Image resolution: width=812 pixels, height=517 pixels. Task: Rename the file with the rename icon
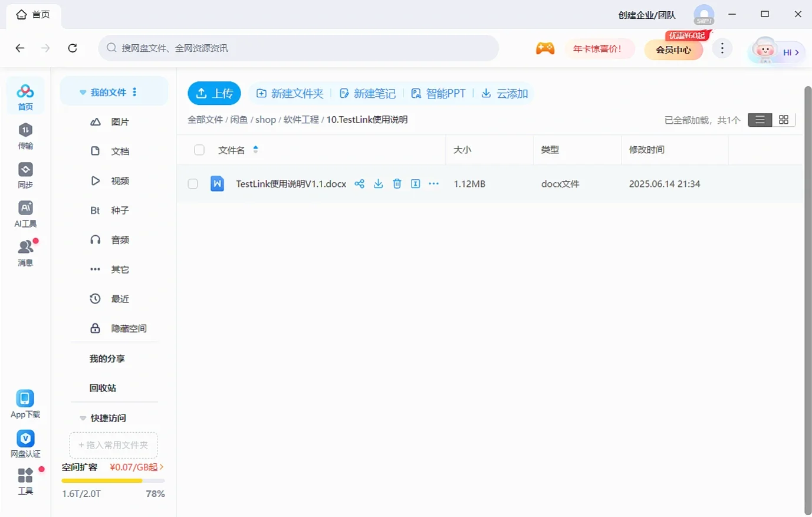click(415, 183)
